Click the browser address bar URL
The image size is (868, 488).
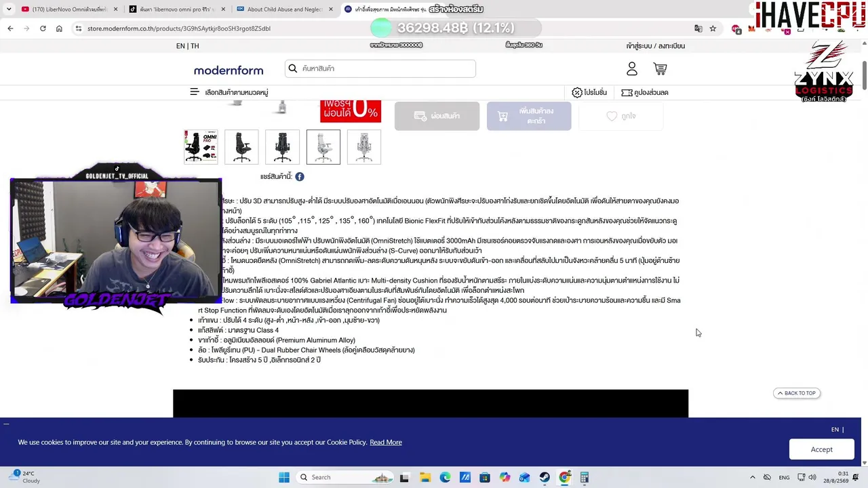[179, 28]
